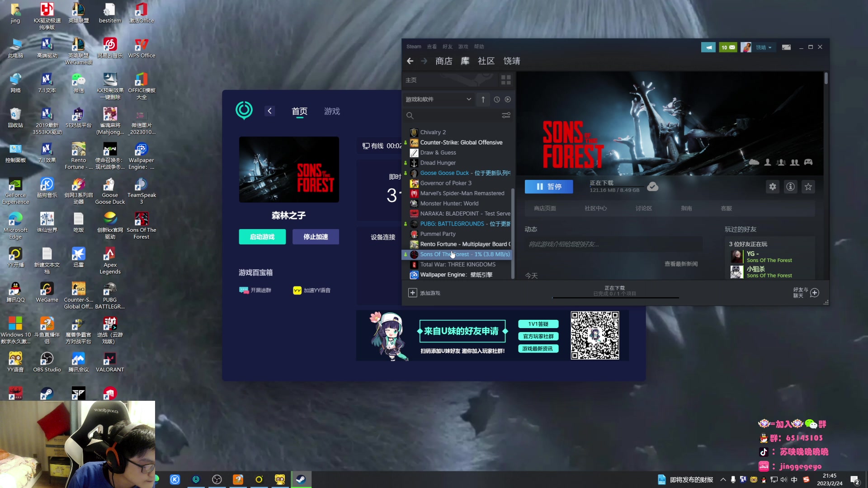868x488 pixels.
Task: Open the 讨论区 link
Action: (x=643, y=208)
